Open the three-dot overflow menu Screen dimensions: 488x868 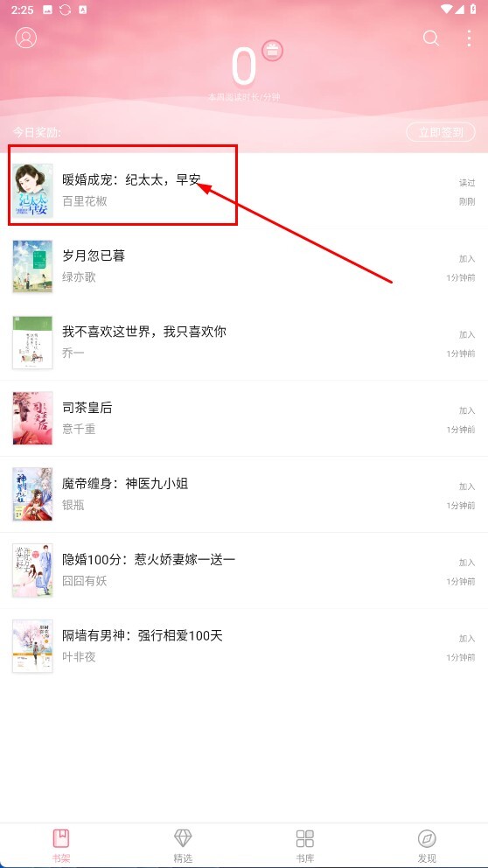click(x=469, y=38)
